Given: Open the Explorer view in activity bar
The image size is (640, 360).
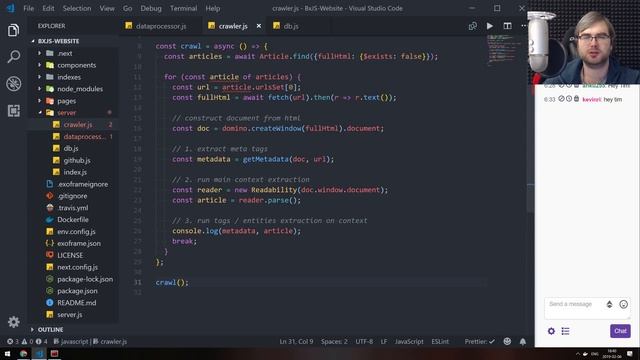Looking at the screenshot, I should click(x=13, y=30).
